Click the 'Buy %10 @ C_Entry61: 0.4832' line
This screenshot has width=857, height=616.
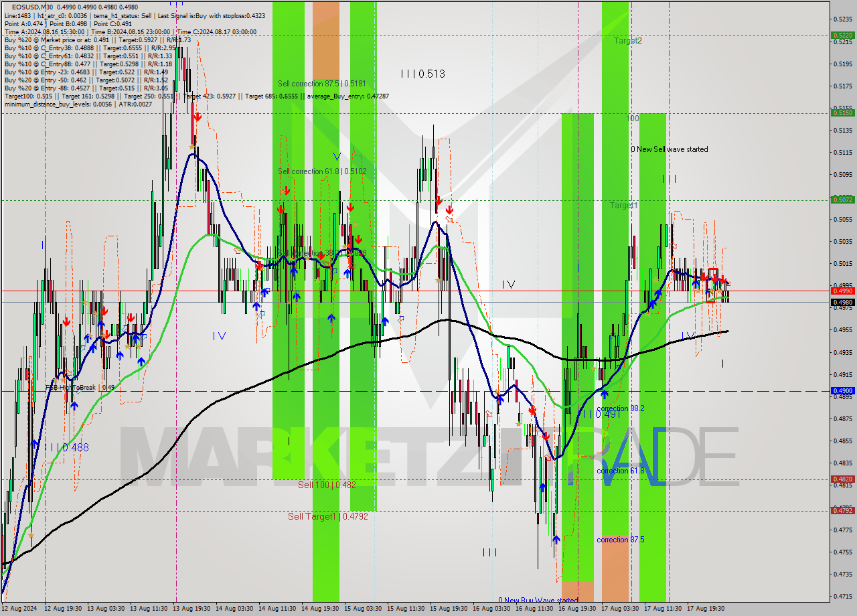click(88, 56)
